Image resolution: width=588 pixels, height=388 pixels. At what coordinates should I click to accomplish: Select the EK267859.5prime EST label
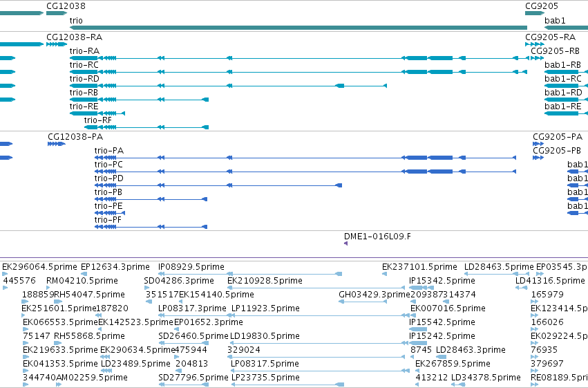tap(453, 364)
